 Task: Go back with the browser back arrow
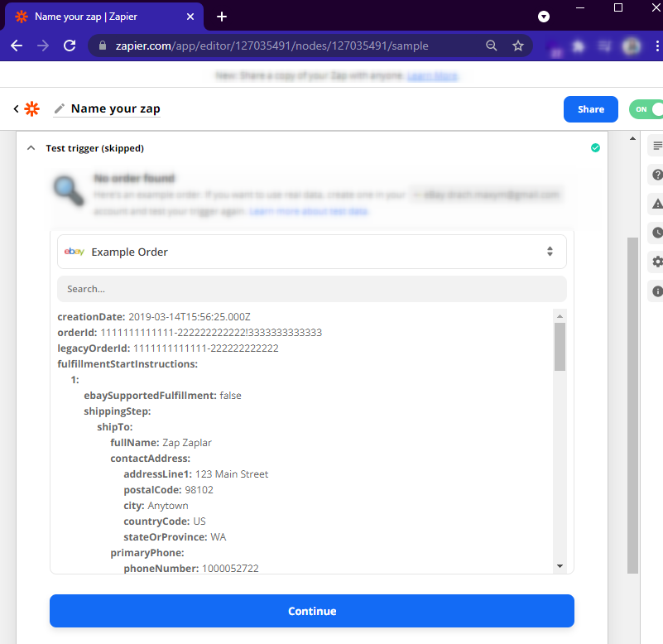click(17, 46)
